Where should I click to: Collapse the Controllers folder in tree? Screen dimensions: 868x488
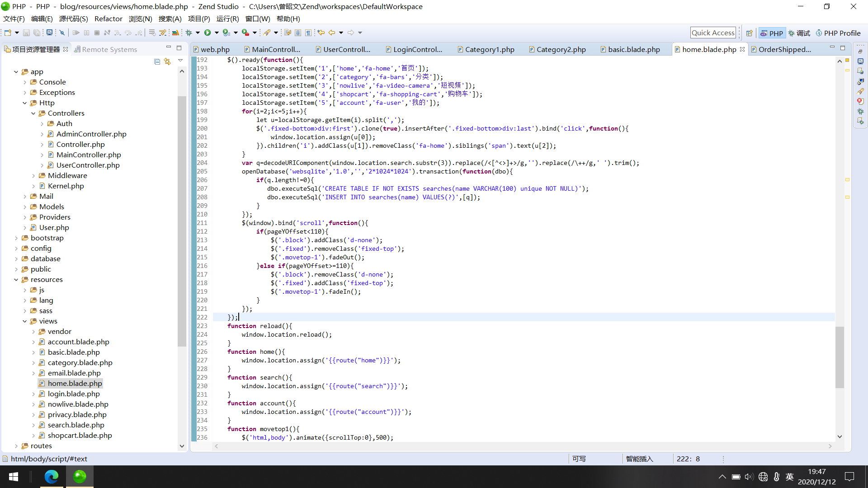[x=33, y=113]
